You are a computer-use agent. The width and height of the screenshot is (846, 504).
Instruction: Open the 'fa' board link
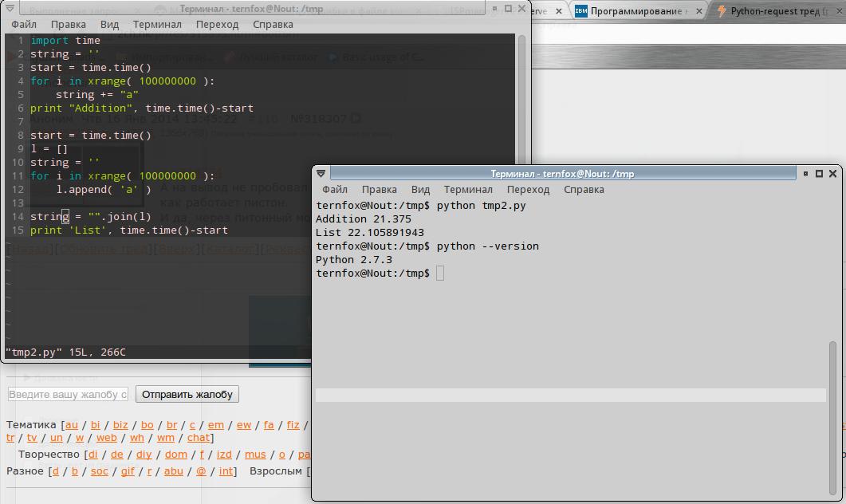(269, 425)
